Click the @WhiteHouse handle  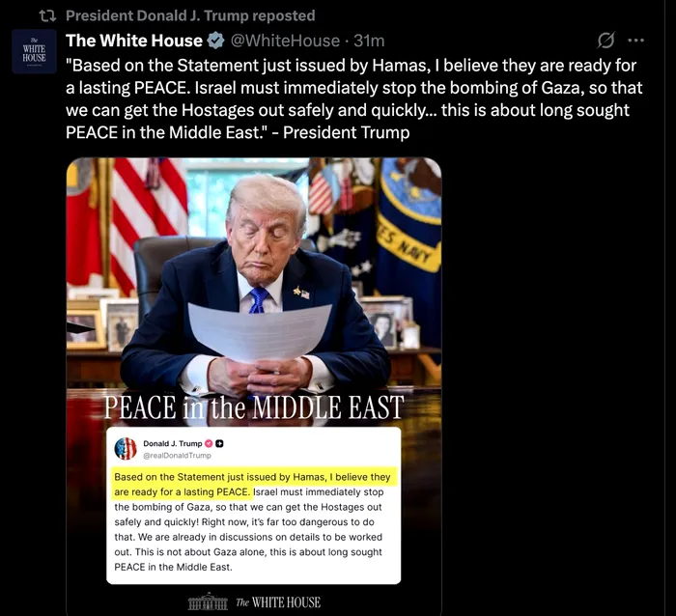pyautogui.click(x=285, y=41)
